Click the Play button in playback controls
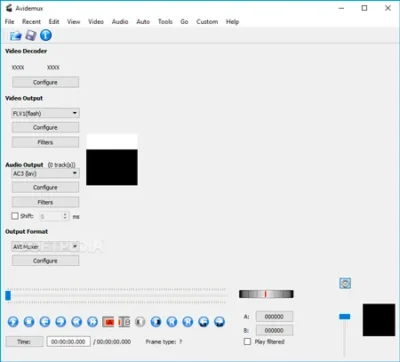 coord(13,322)
